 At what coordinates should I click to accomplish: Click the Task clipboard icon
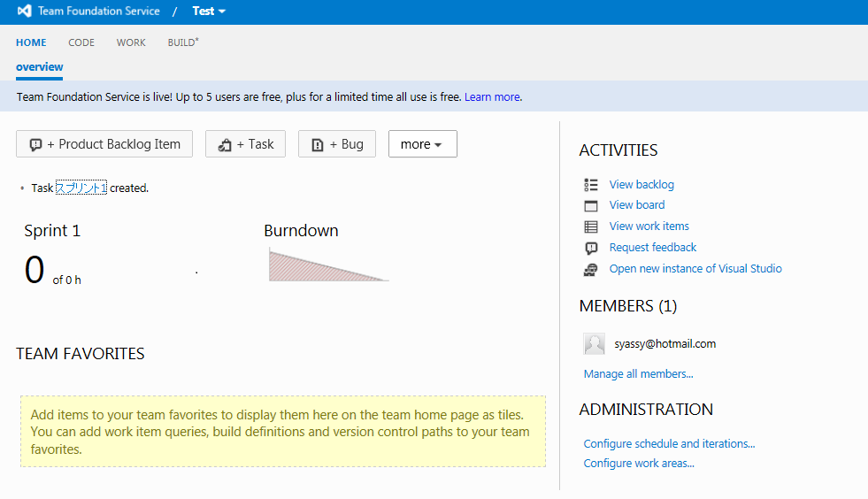pyautogui.click(x=225, y=145)
